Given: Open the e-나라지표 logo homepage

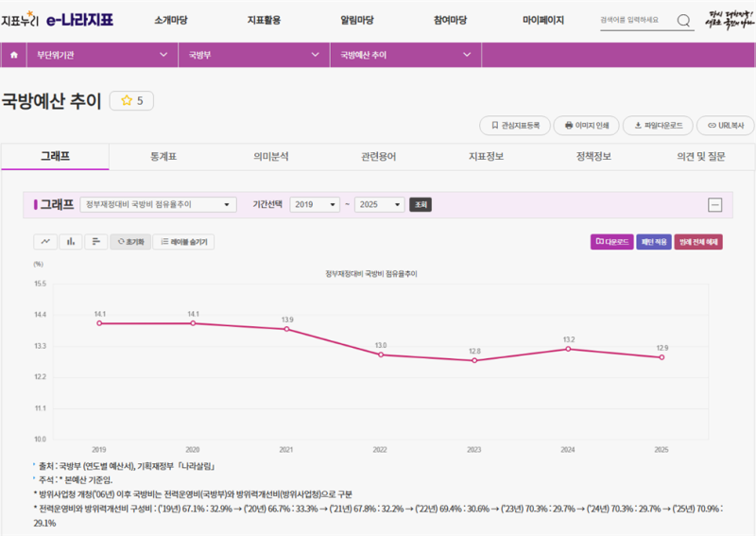Looking at the screenshot, I should click(80, 20).
